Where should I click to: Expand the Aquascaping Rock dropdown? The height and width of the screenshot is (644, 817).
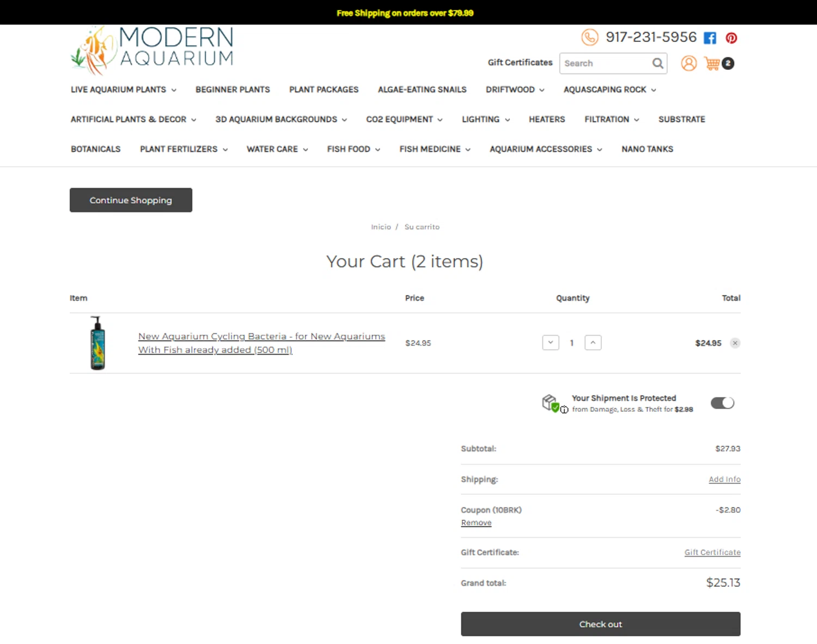tap(609, 89)
